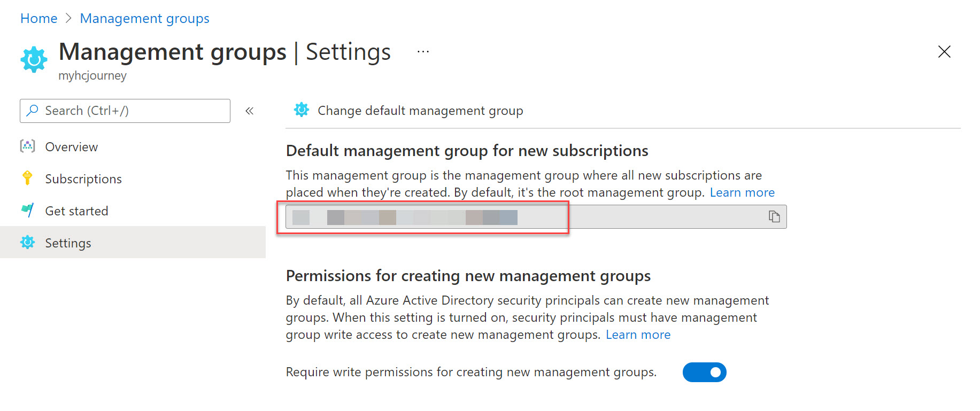The width and height of the screenshot is (980, 411).
Task: Open the ellipsis more options menu
Action: (x=422, y=51)
